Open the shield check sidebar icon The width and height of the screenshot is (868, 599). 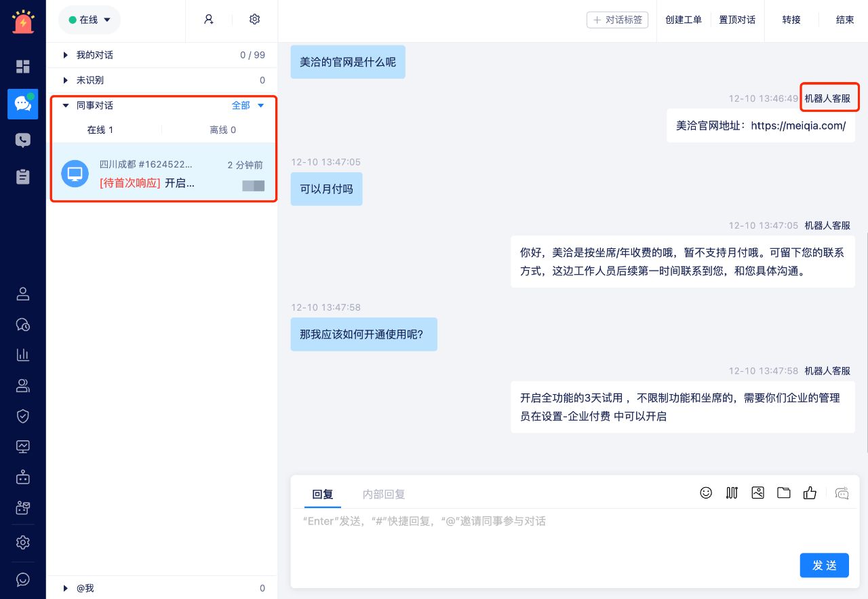23,416
